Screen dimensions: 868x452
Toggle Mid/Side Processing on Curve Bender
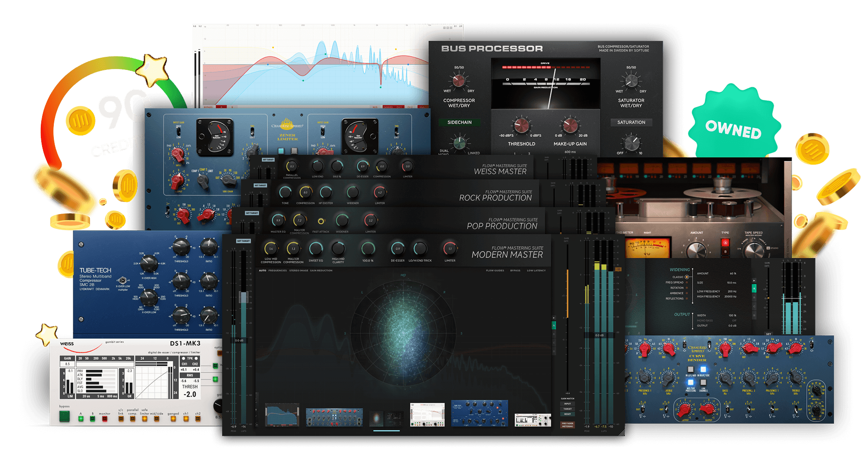(690, 383)
